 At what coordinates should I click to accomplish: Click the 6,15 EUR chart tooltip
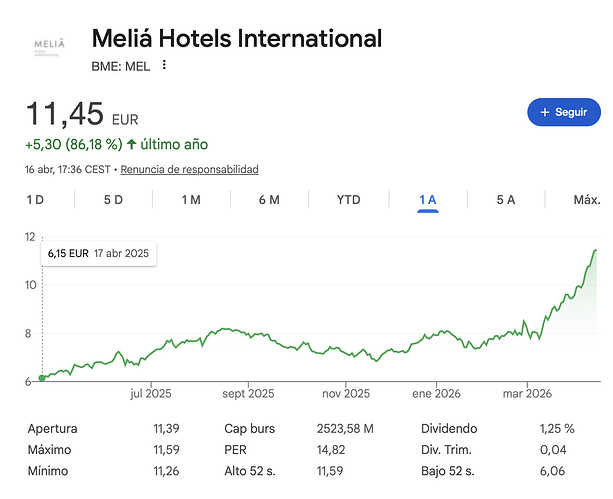click(98, 254)
